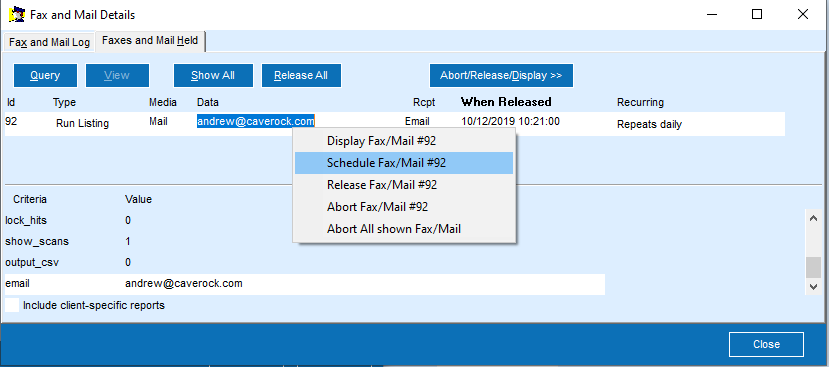The width and height of the screenshot is (829, 367).
Task: Click the 10/12/2019 10:21:00 release time
Action: (x=510, y=122)
